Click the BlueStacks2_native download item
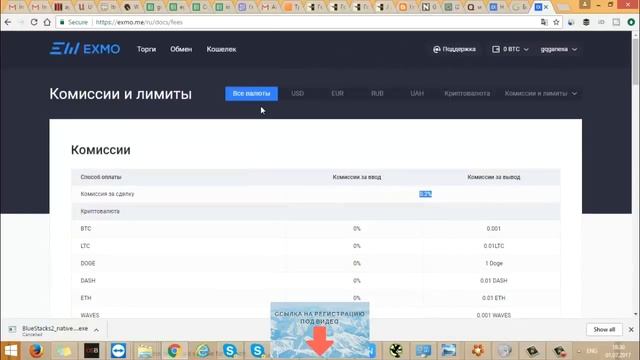This screenshot has width=640, height=360. [55, 329]
